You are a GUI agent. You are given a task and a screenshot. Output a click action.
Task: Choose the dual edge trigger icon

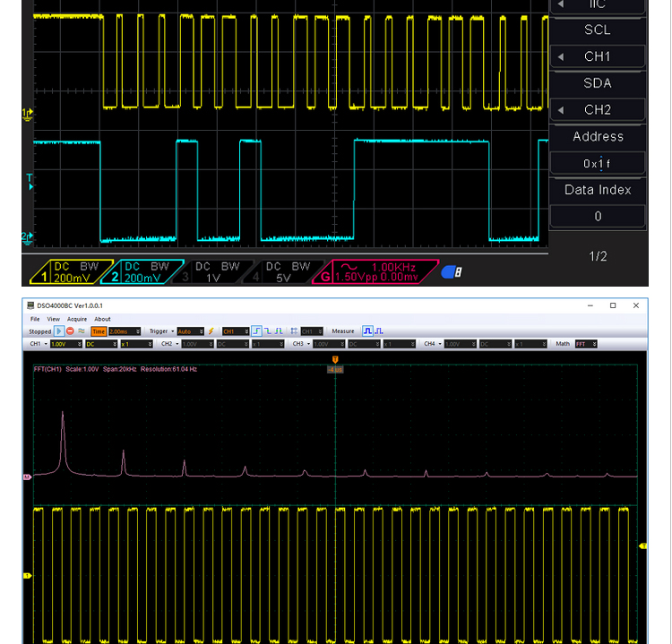pos(278,331)
